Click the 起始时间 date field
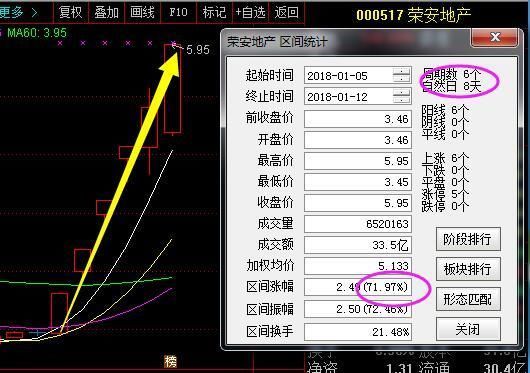 358,76
